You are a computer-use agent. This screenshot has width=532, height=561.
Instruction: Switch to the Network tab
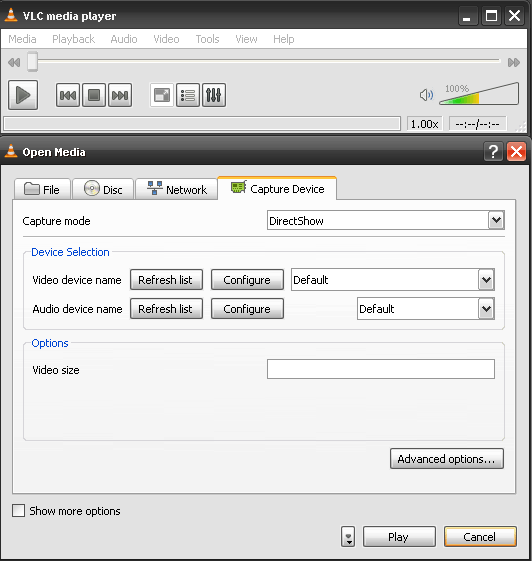177,189
